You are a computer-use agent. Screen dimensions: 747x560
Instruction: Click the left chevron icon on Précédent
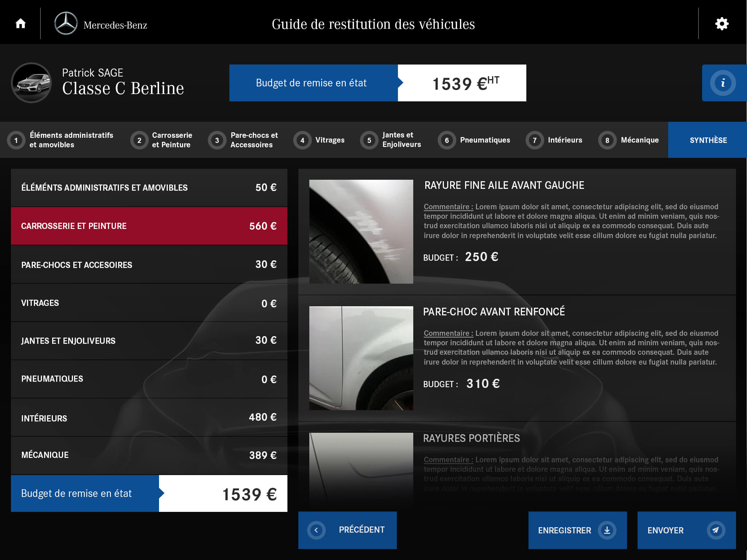click(316, 530)
